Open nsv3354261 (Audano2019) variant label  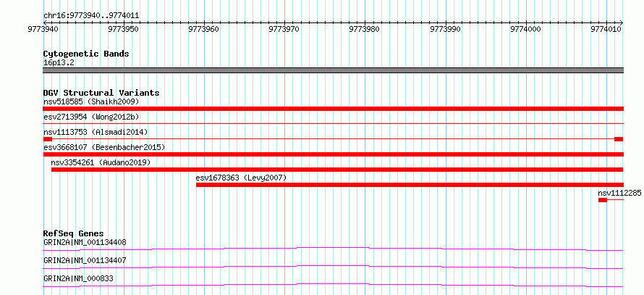[x=101, y=162]
